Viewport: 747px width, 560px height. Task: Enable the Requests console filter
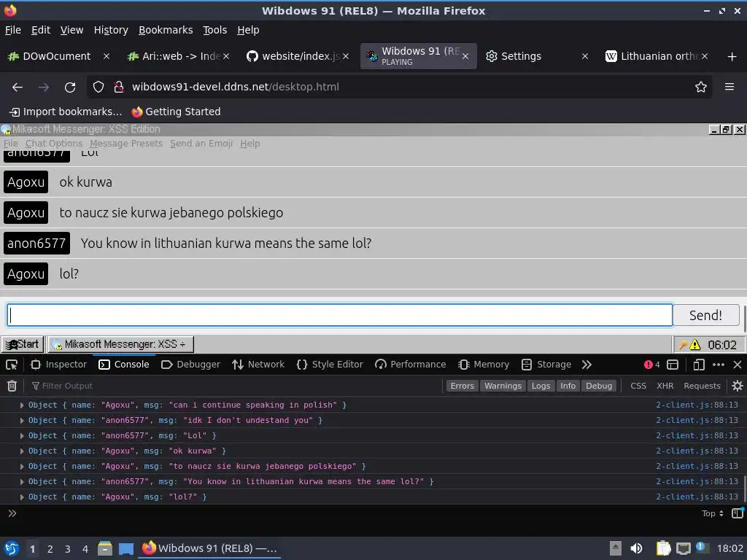(702, 386)
